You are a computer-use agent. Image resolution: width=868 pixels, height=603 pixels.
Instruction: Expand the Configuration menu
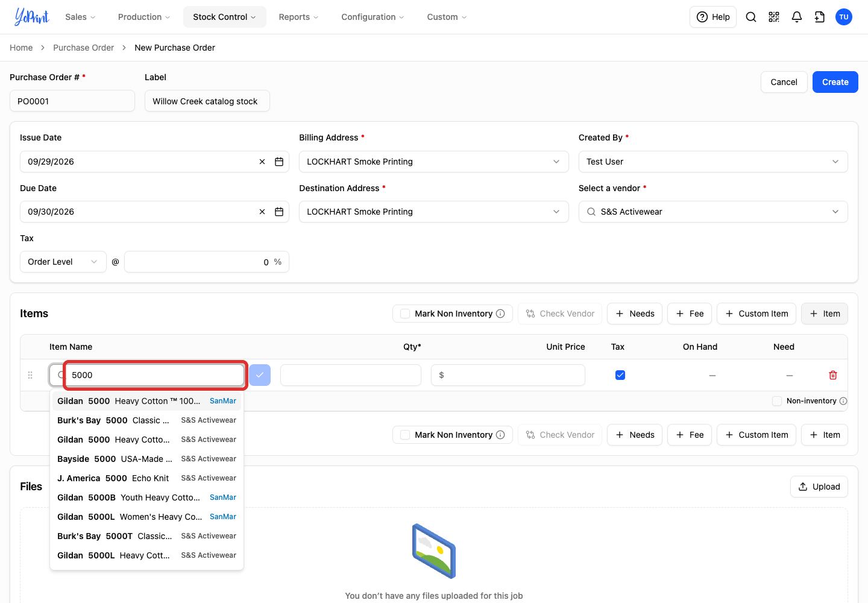click(373, 17)
